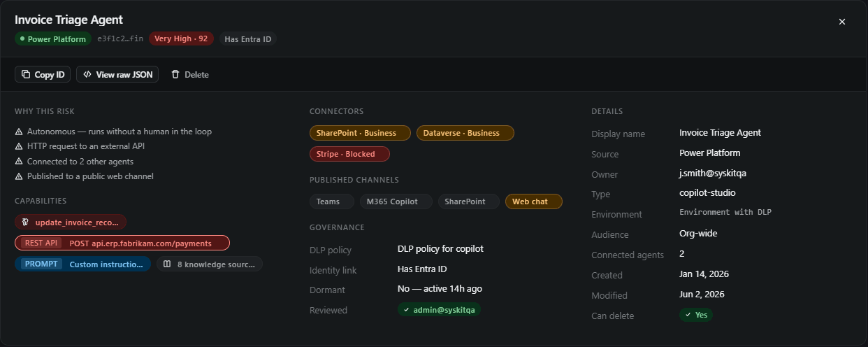Screen dimensions: 868x347
Task: Click the admin@syskitqa reviewed badge
Action: (439, 310)
